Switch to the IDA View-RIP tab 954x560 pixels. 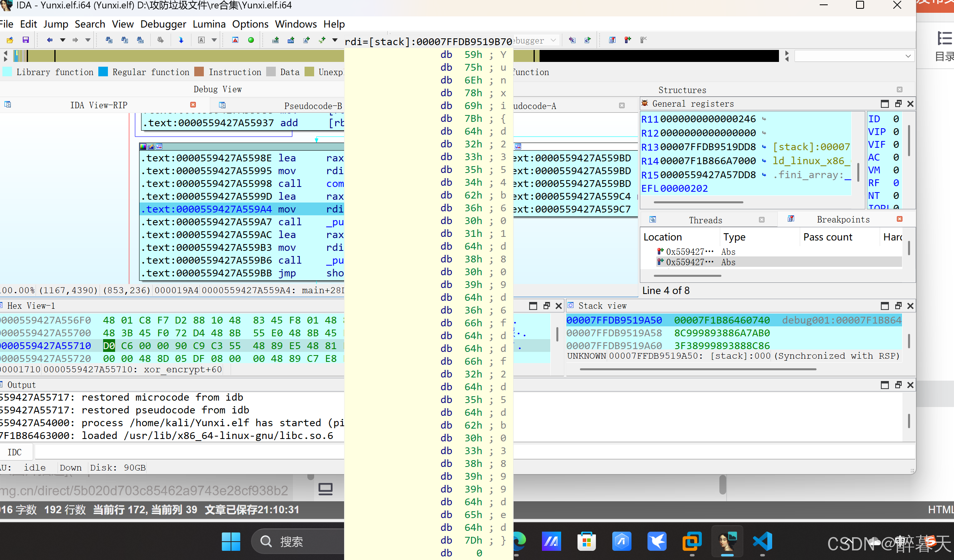[99, 105]
